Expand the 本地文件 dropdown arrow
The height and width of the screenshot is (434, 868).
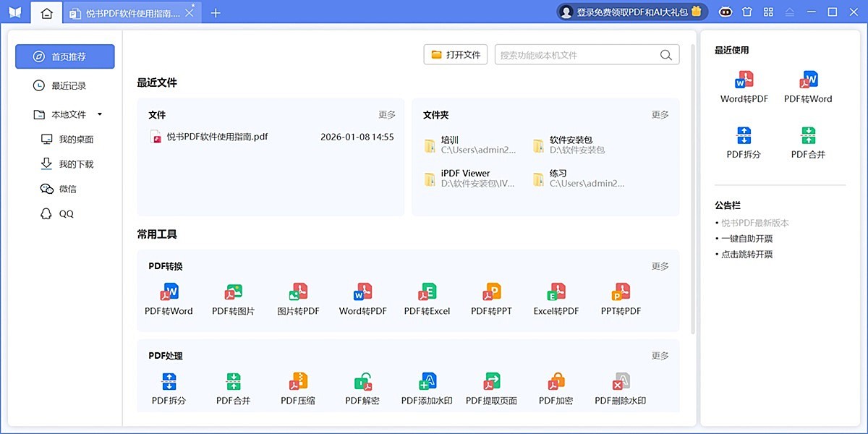[x=100, y=114]
